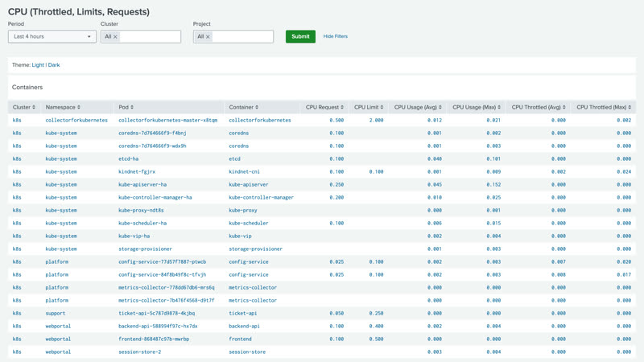Open pod ticket-api-5c787d9878-4kjbq
The height and width of the screenshot is (362, 644).
coord(157,313)
